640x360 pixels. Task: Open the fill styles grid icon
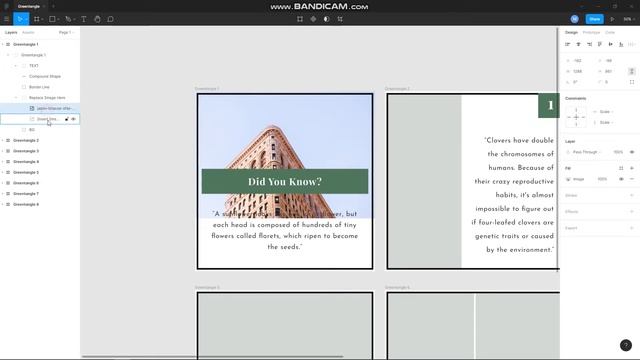point(621,168)
